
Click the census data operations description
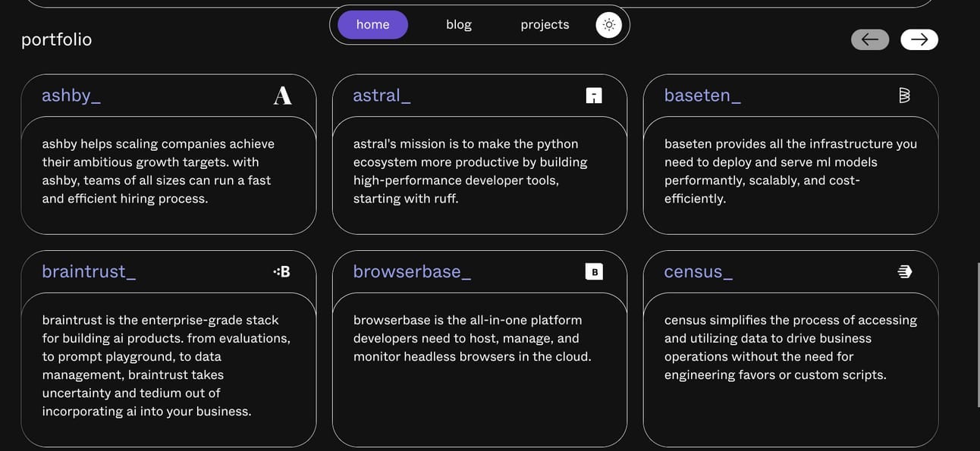point(790,347)
